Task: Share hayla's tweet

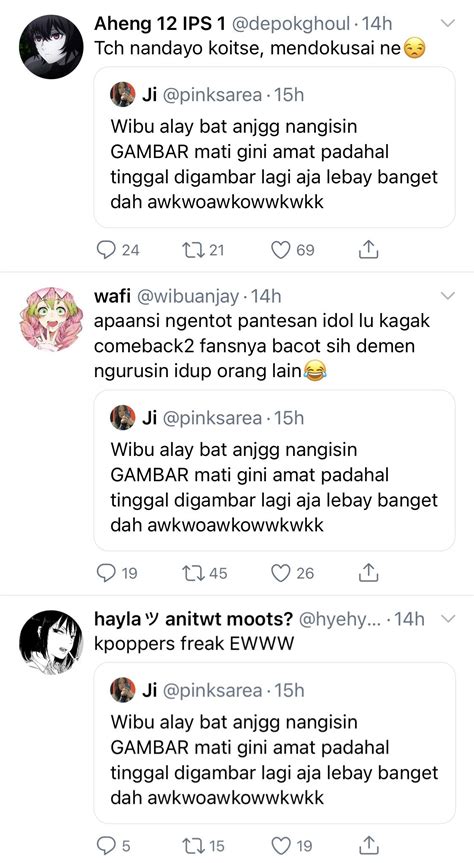Action: pos(369,845)
